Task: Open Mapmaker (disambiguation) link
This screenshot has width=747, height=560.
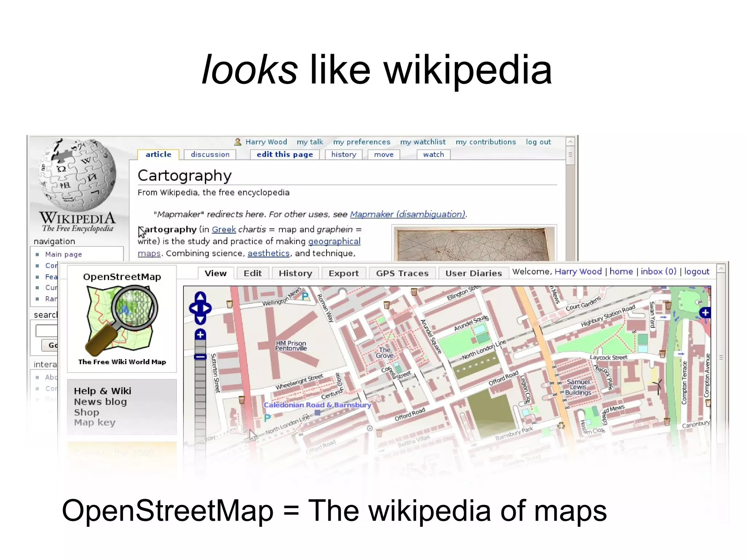Action: 408,214
